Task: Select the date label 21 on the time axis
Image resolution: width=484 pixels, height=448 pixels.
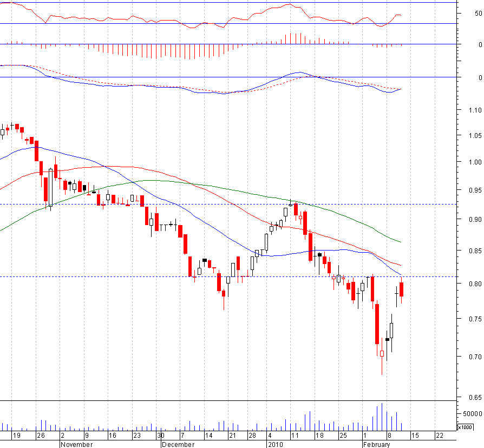Action: [232, 436]
